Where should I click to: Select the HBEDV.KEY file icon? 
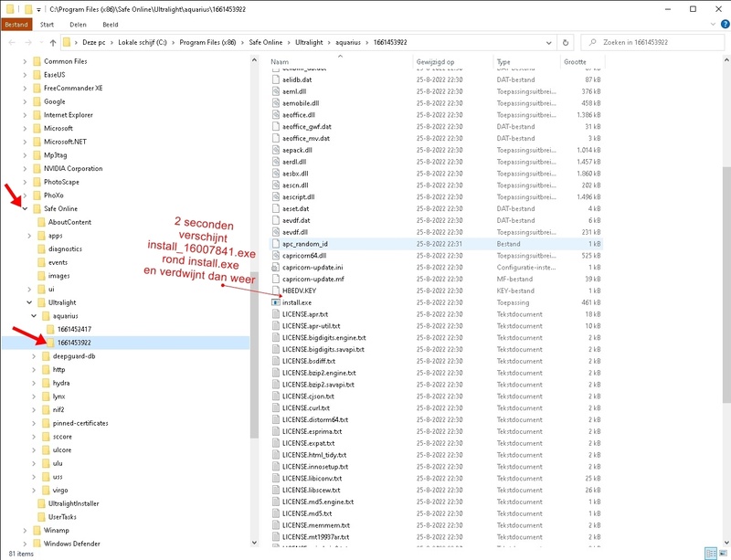(x=276, y=291)
